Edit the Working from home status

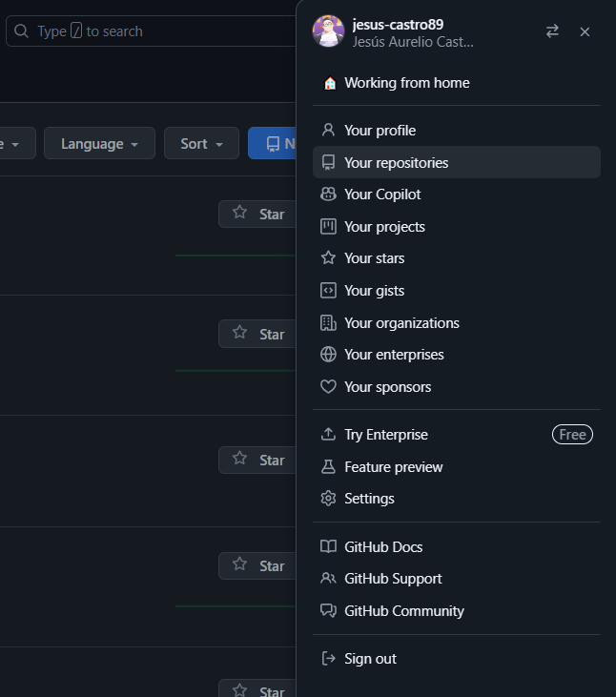pos(457,83)
